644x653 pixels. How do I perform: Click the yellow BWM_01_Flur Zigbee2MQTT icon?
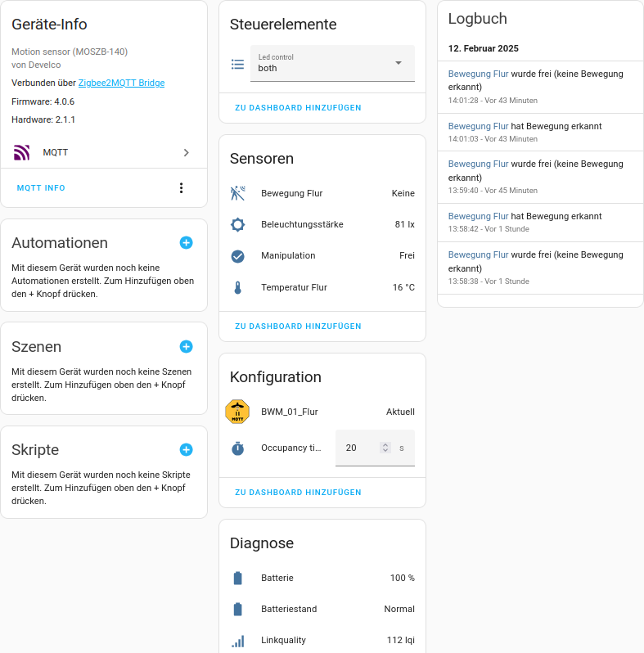click(x=237, y=412)
